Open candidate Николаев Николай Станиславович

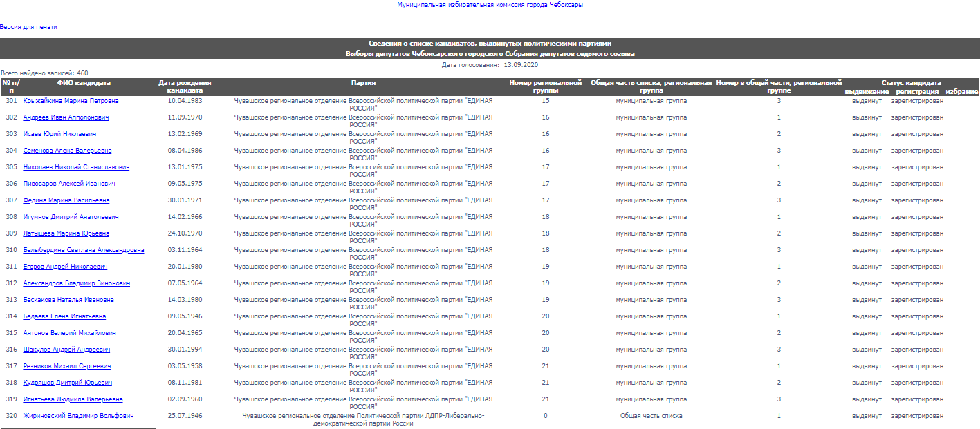76,167
